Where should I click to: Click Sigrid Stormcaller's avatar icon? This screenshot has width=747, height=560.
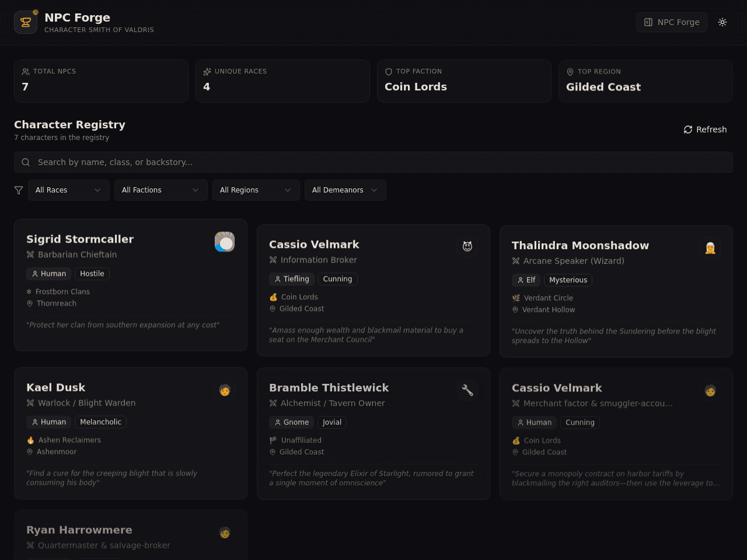pyautogui.click(x=225, y=242)
